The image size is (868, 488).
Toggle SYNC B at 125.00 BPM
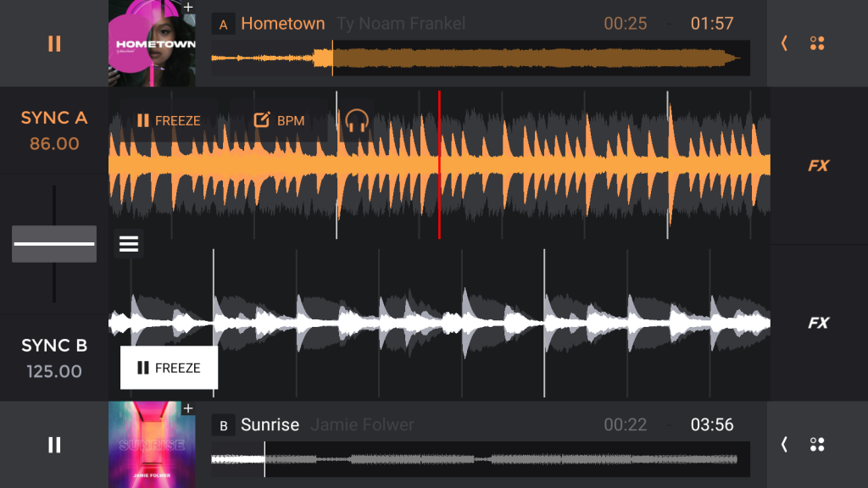tap(54, 358)
